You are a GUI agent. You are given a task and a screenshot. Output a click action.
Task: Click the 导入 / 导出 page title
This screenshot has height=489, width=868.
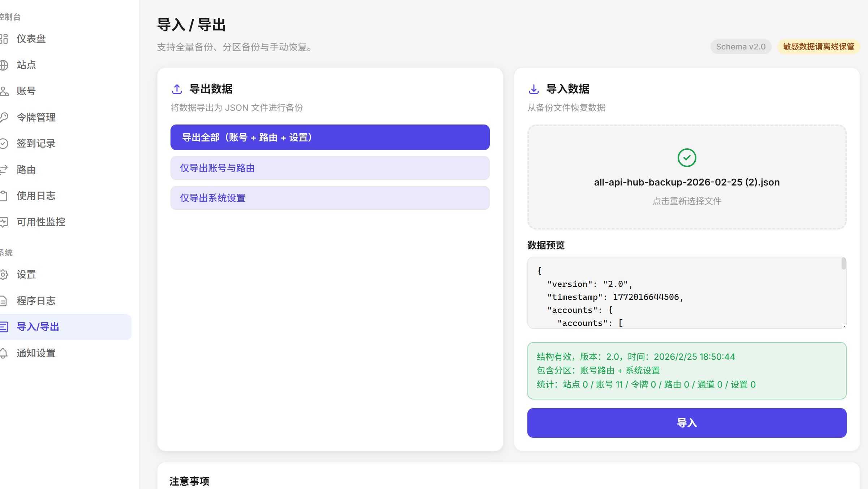click(x=191, y=25)
